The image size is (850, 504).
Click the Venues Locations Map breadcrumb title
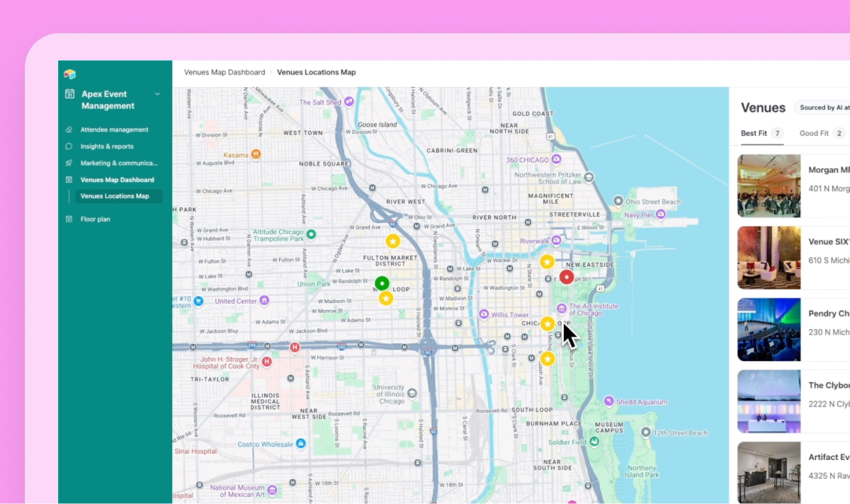tap(316, 72)
